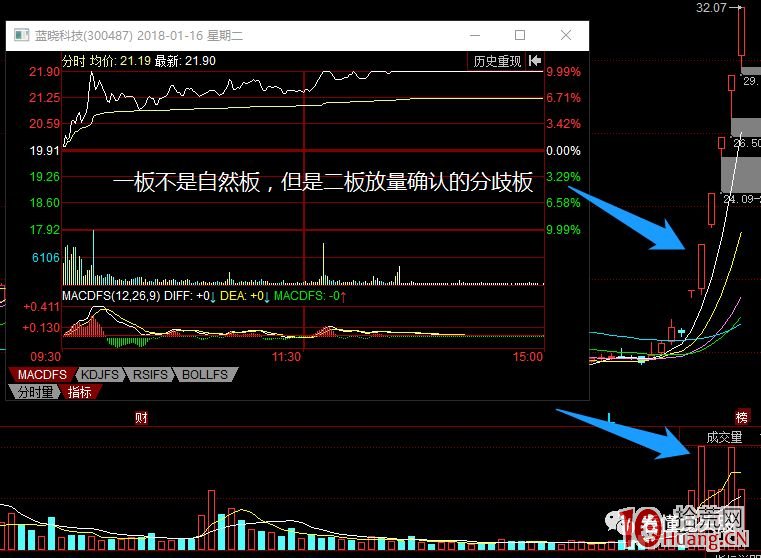The image size is (761, 558).
Task: Click the 财 marker on the K-line chart
Action: [x=141, y=417]
